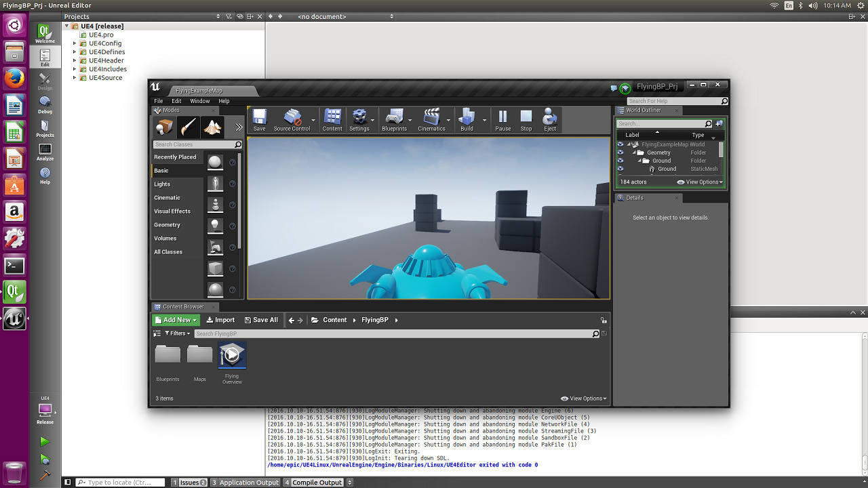
Task: Eject from the player controller
Action: pyautogui.click(x=550, y=117)
